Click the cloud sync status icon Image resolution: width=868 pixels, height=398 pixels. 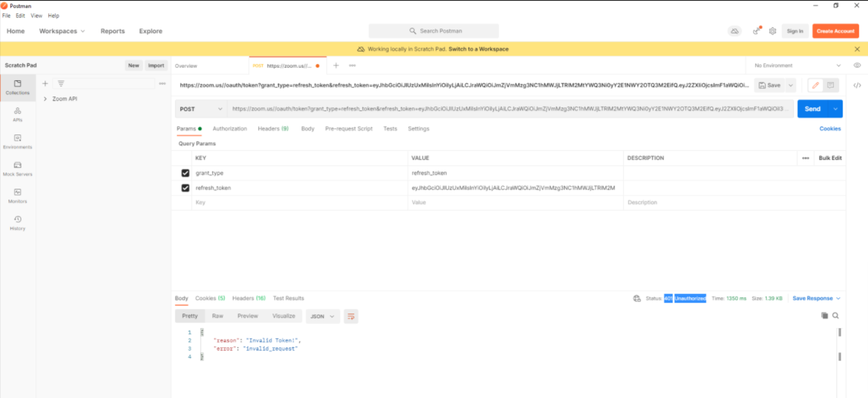(735, 31)
